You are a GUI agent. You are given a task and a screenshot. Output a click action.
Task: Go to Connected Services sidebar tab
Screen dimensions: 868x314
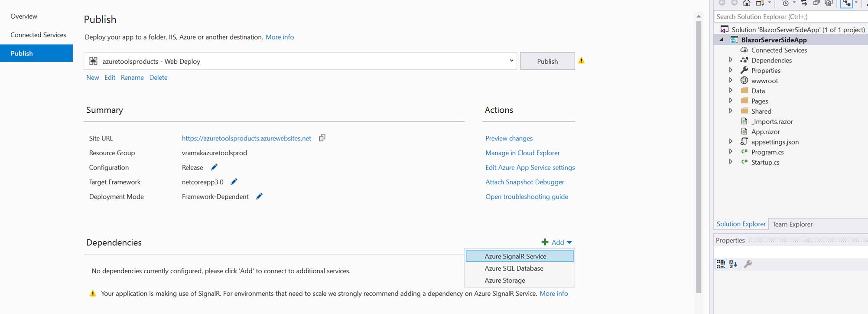36,35
